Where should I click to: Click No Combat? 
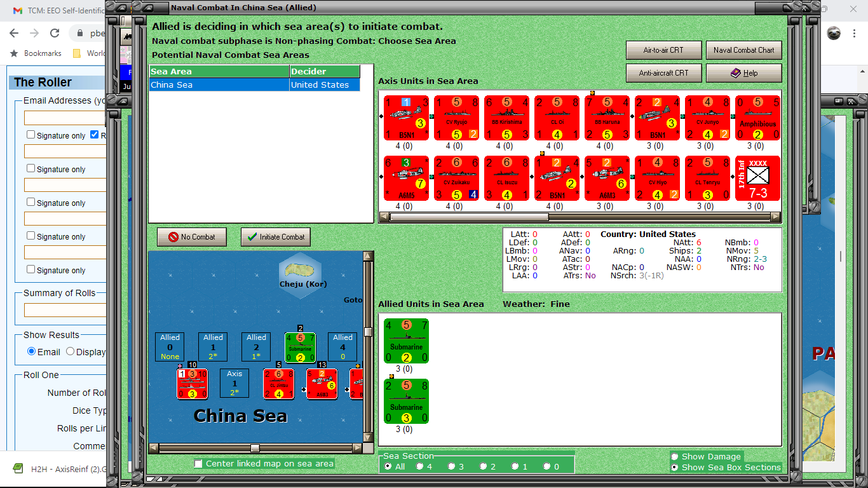[192, 237]
